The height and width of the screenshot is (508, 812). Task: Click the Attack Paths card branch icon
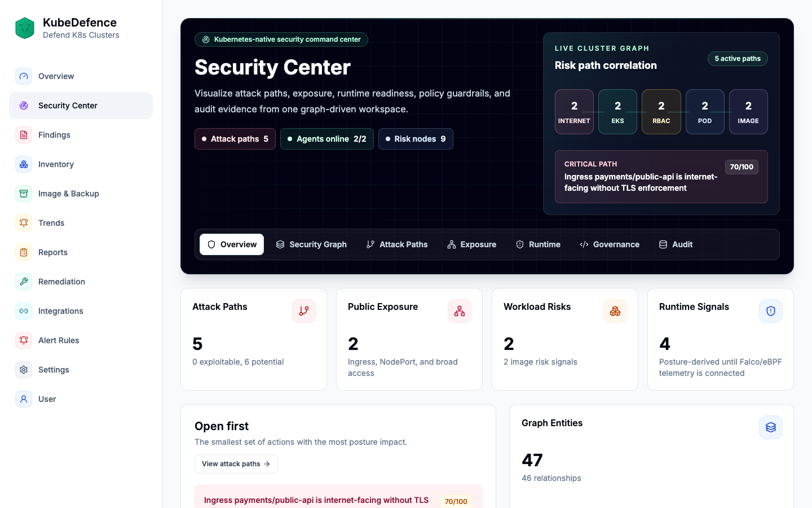(x=304, y=311)
